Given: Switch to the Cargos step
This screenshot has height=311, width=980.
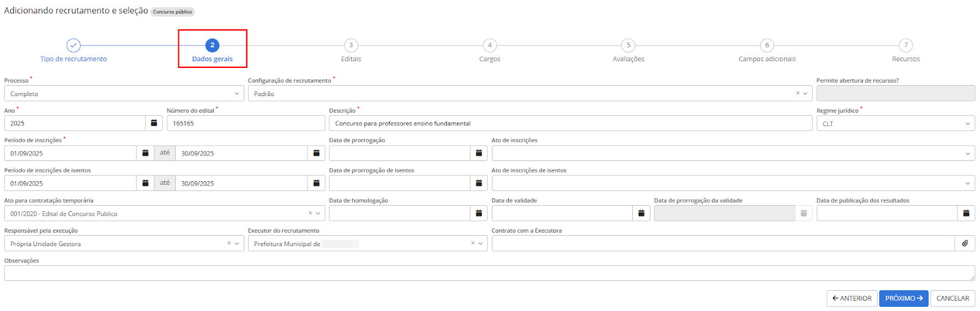Looking at the screenshot, I should point(489,46).
